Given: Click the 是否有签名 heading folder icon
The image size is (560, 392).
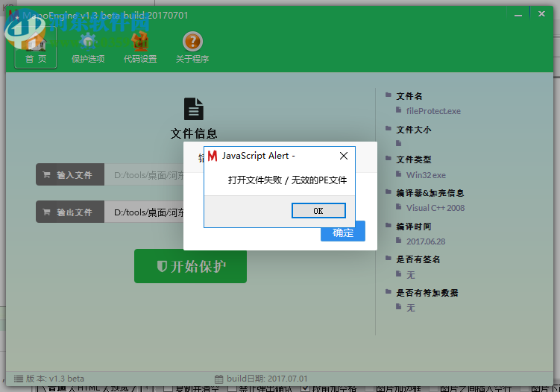Looking at the screenshot, I should click(388, 259).
